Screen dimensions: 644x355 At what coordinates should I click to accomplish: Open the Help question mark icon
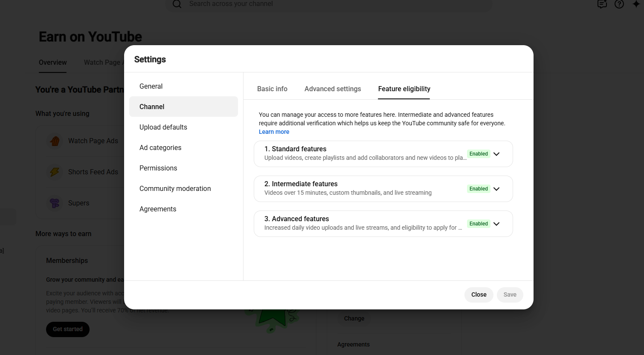619,4
